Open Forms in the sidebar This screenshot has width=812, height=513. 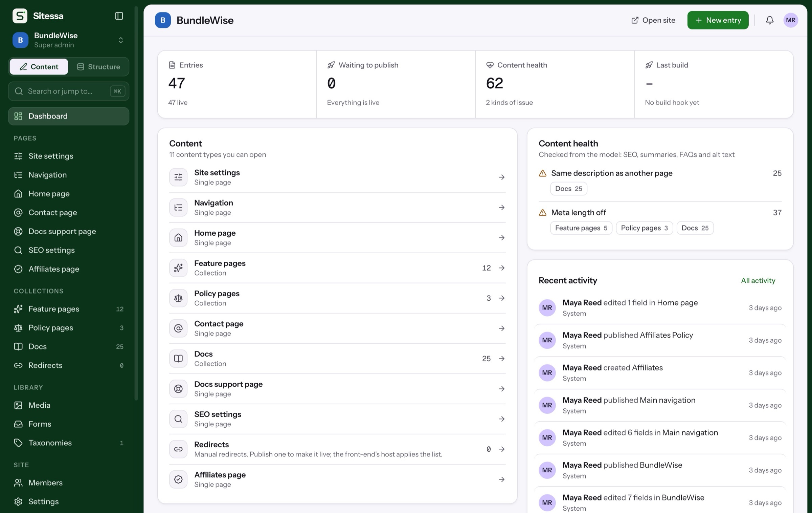click(69, 424)
